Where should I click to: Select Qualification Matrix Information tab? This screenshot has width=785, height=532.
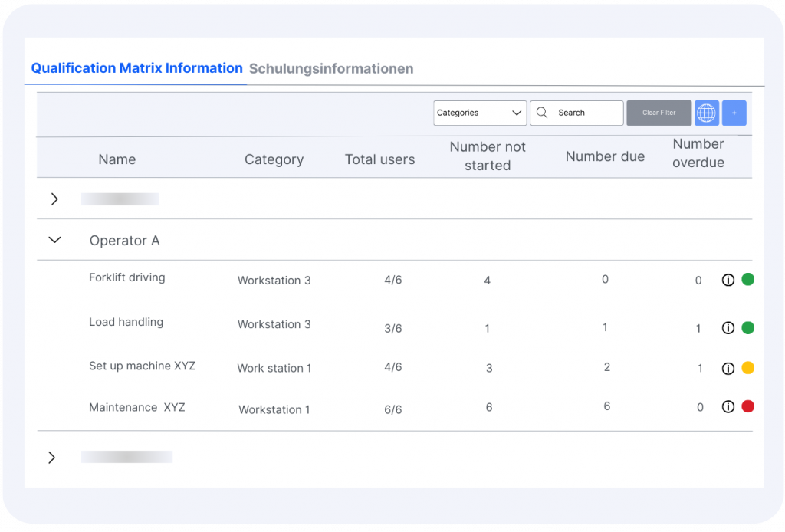(136, 68)
